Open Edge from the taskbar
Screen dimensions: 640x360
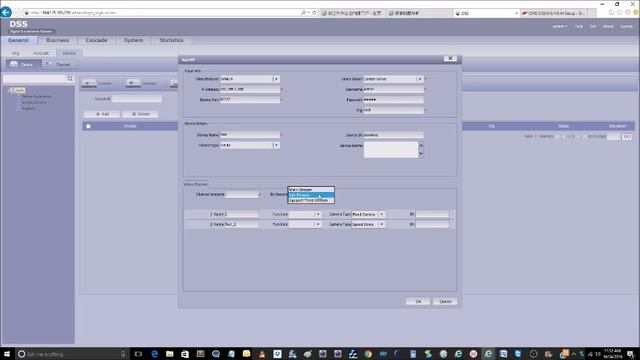(154, 354)
